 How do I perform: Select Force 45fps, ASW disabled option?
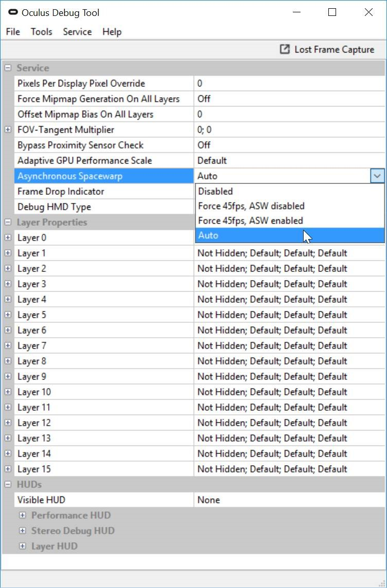(x=290, y=206)
